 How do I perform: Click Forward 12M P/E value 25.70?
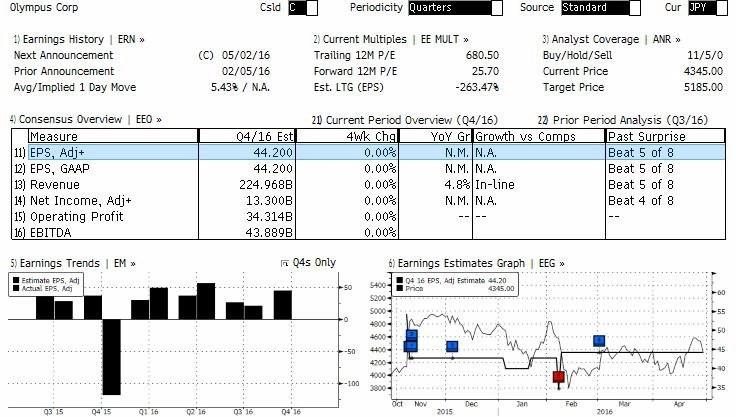pos(485,71)
